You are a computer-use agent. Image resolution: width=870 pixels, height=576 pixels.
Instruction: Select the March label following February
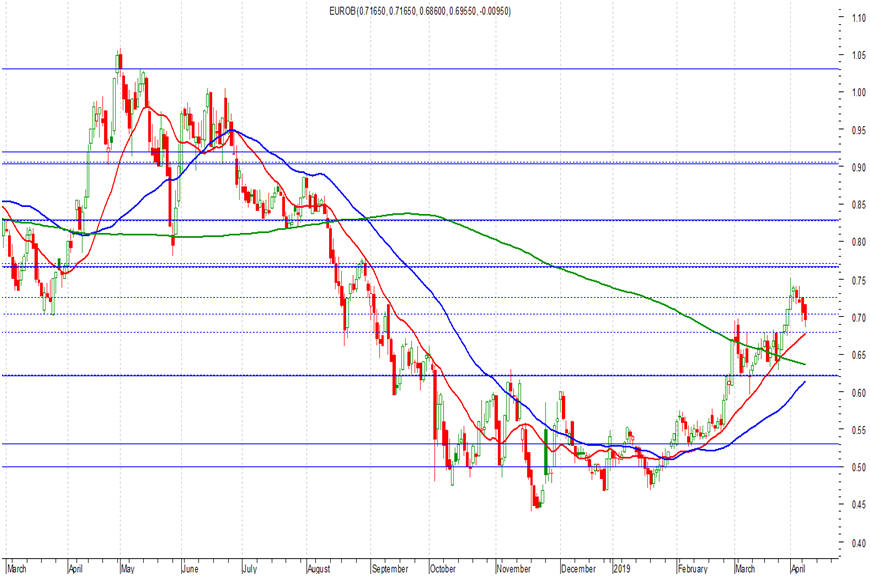coord(745,569)
